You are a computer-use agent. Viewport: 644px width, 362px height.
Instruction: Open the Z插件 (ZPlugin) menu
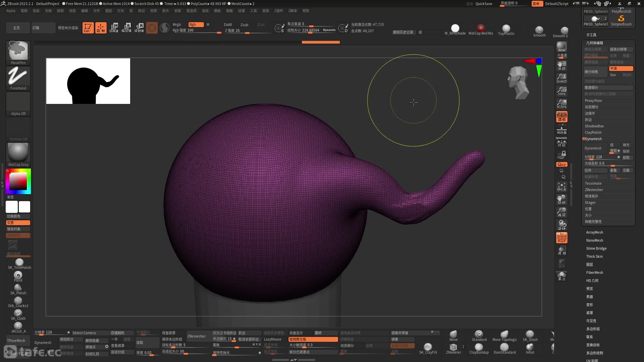pos(278,11)
